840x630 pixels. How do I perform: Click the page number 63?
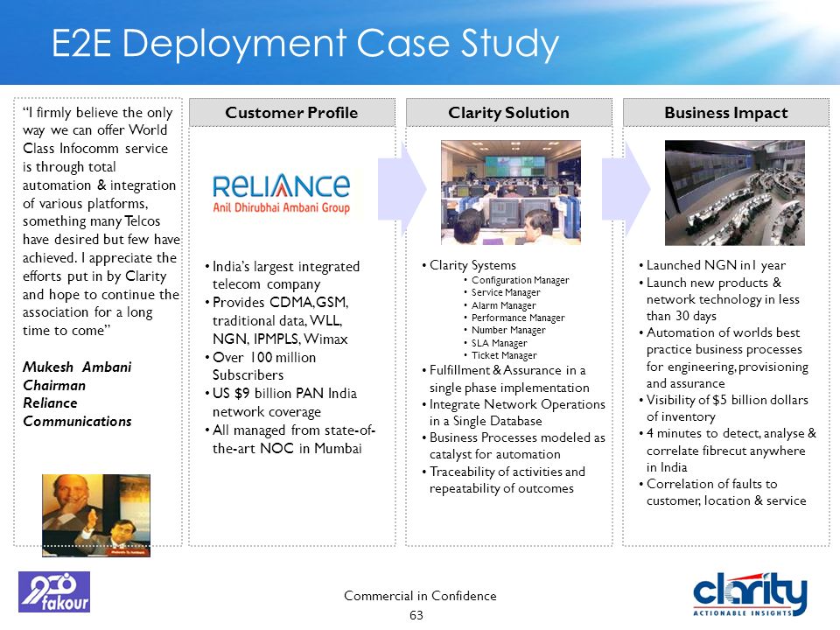coord(416,615)
